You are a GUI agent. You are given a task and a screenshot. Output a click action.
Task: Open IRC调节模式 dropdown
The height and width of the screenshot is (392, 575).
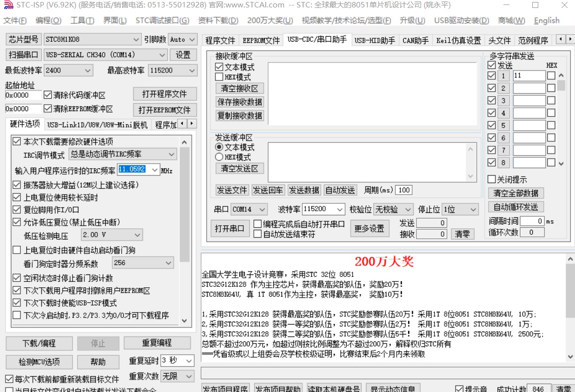123,154
